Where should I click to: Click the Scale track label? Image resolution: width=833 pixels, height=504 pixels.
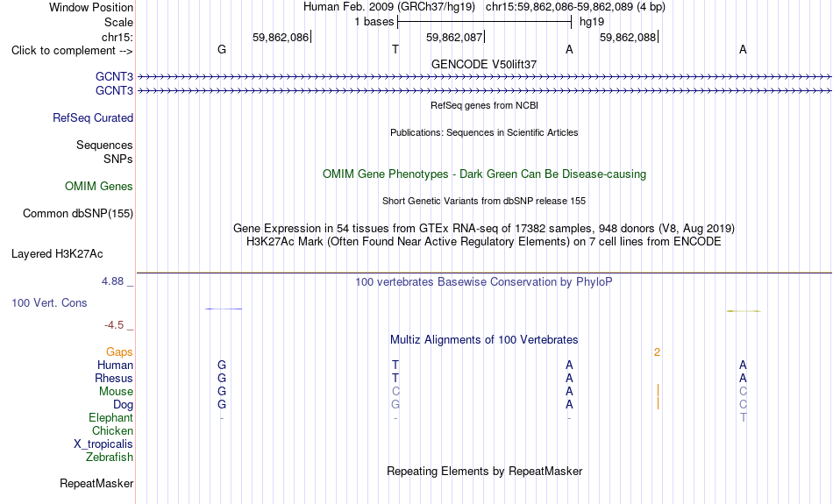(119, 22)
